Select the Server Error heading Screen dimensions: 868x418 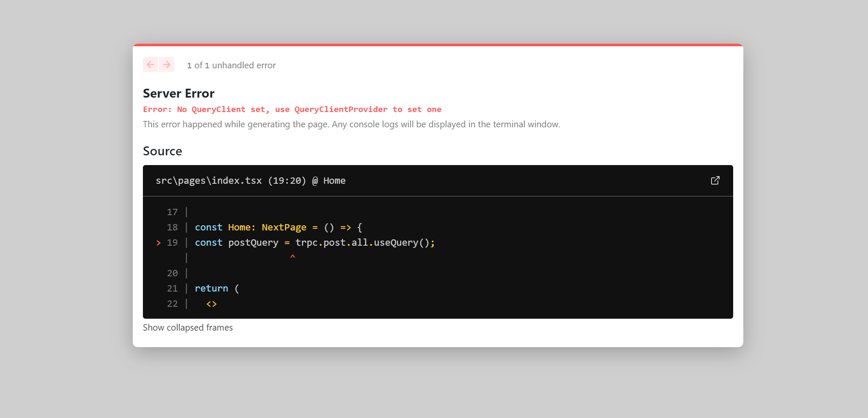[179, 93]
